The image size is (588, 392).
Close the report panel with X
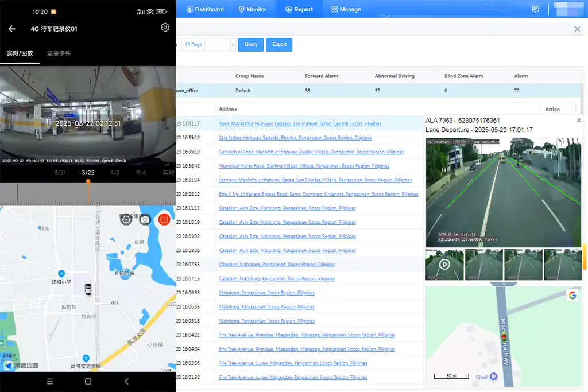577,29
